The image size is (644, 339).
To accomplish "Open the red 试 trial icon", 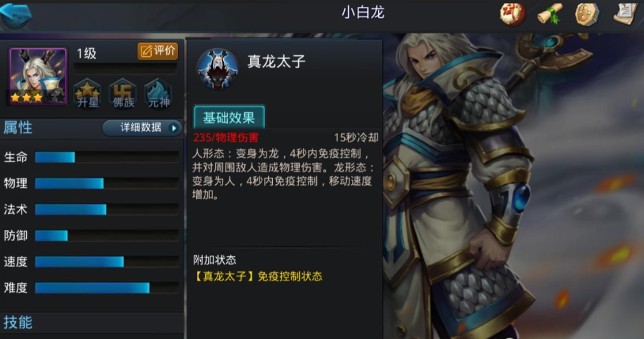I will click(x=512, y=14).
